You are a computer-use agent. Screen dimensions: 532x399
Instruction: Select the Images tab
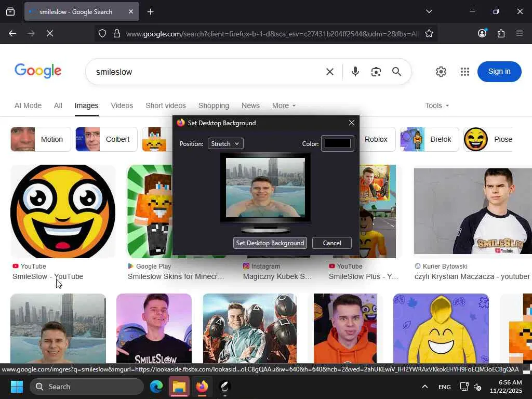pos(87,105)
